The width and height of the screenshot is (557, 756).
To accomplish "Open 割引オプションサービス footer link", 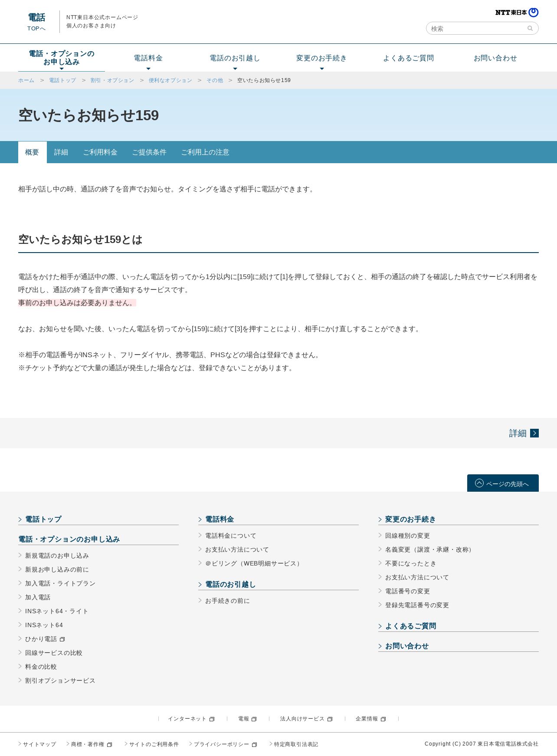I will [x=60, y=680].
